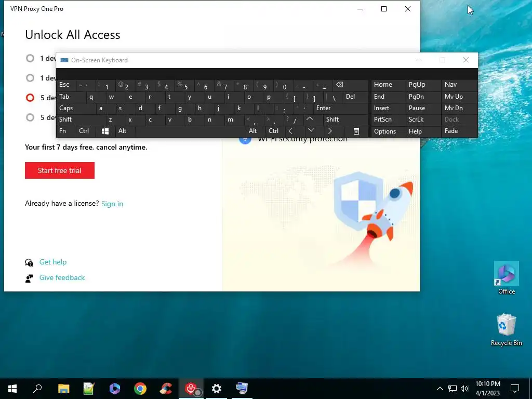Select the second 1 device radio option
Image resolution: width=532 pixels, height=399 pixels.
pos(30,78)
